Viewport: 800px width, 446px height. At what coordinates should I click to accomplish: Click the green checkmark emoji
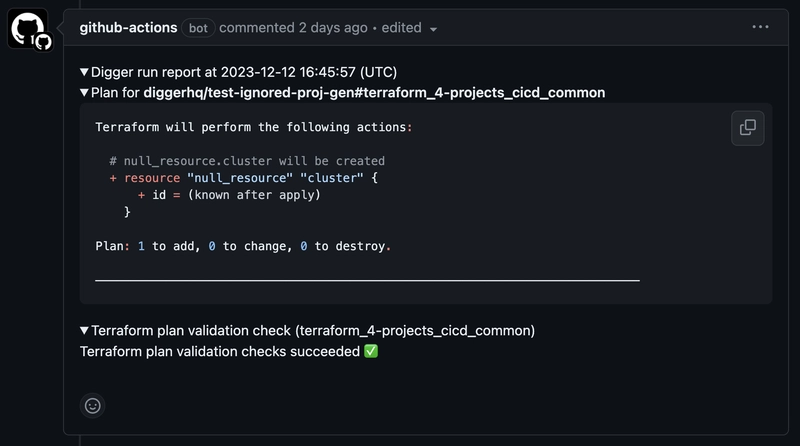(371, 351)
